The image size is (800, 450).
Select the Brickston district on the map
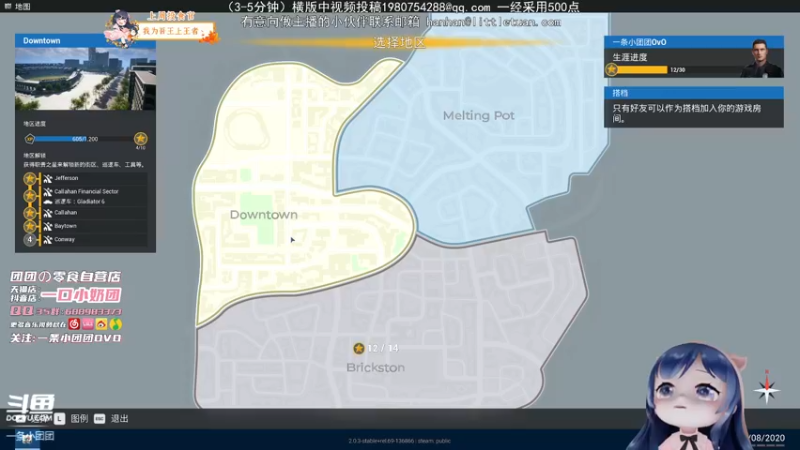[x=376, y=367]
